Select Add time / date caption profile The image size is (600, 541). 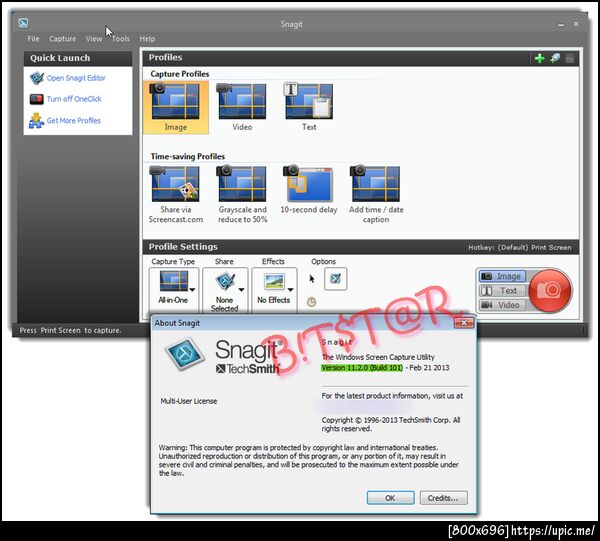(x=376, y=194)
